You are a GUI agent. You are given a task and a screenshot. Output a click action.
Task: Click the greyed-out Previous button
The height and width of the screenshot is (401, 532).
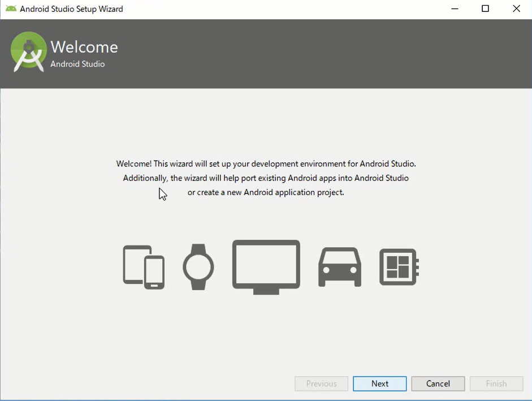pos(321,383)
